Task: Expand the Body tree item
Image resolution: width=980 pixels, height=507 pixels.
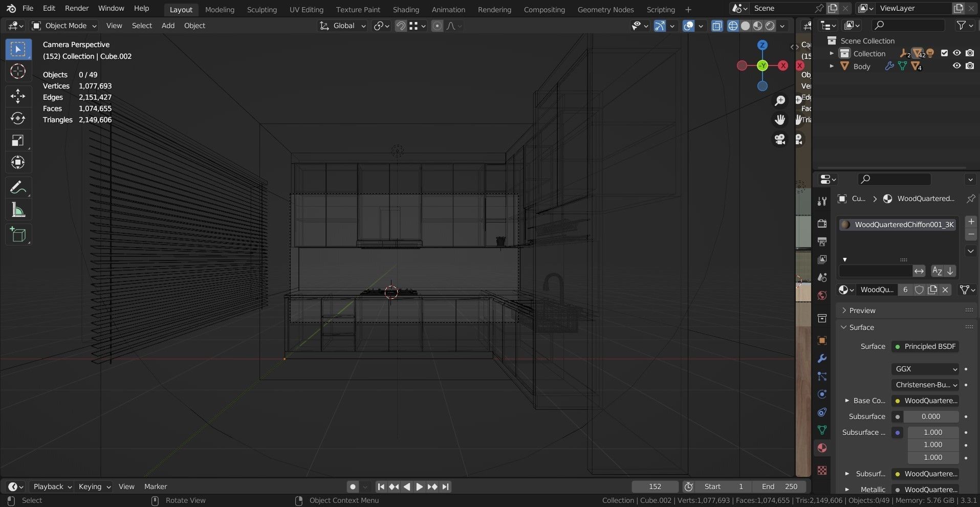Action: [832, 66]
